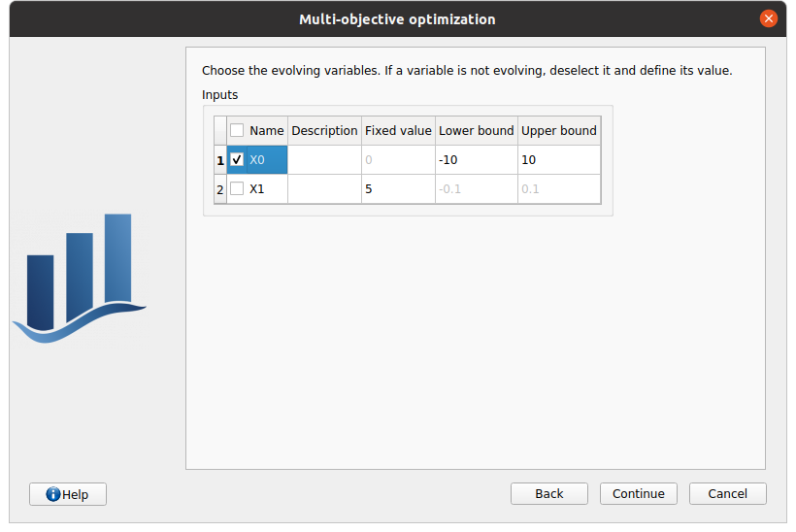Click the Fixed value column header

(x=397, y=130)
